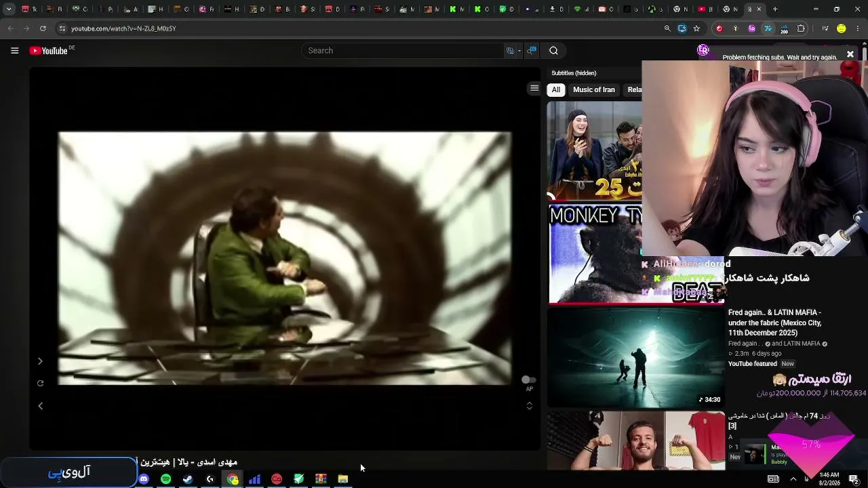Click the 'Subtitles (hidden)' label
The width and height of the screenshot is (868, 488).
click(x=574, y=73)
